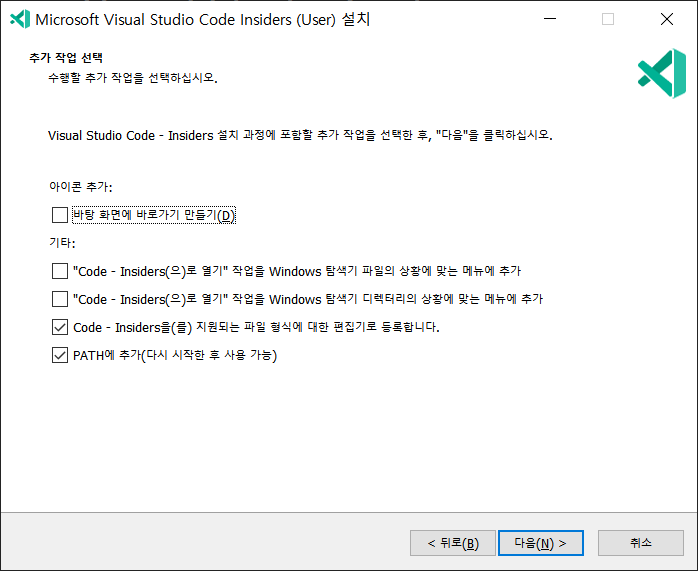Close the installer window
Image resolution: width=698 pixels, height=571 pixels.
click(x=666, y=19)
